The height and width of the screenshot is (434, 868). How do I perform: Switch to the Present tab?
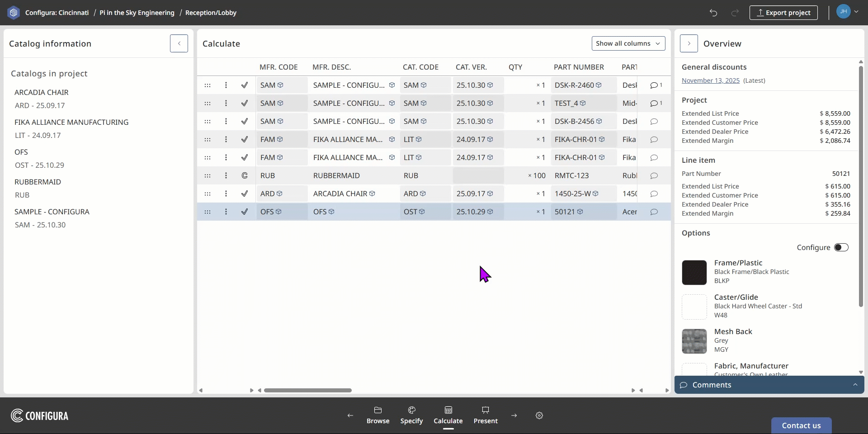[486, 415]
